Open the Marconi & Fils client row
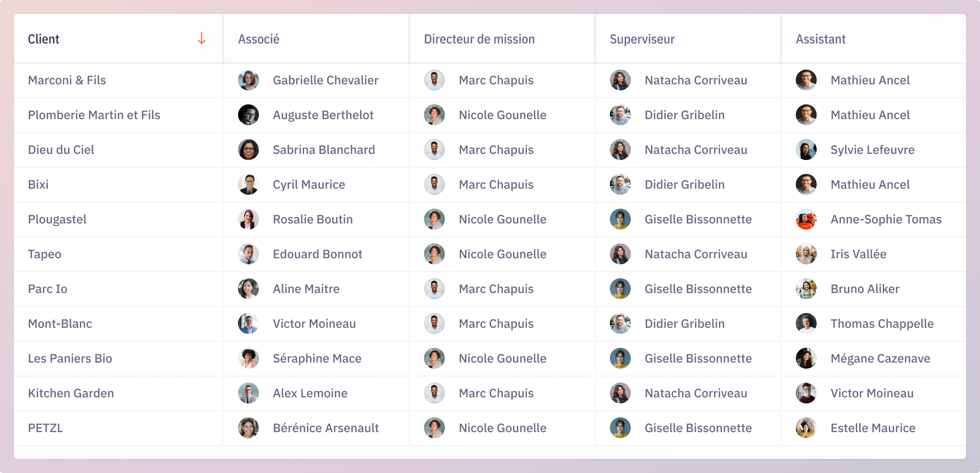Viewport: 980px width, 473px height. tap(490, 80)
